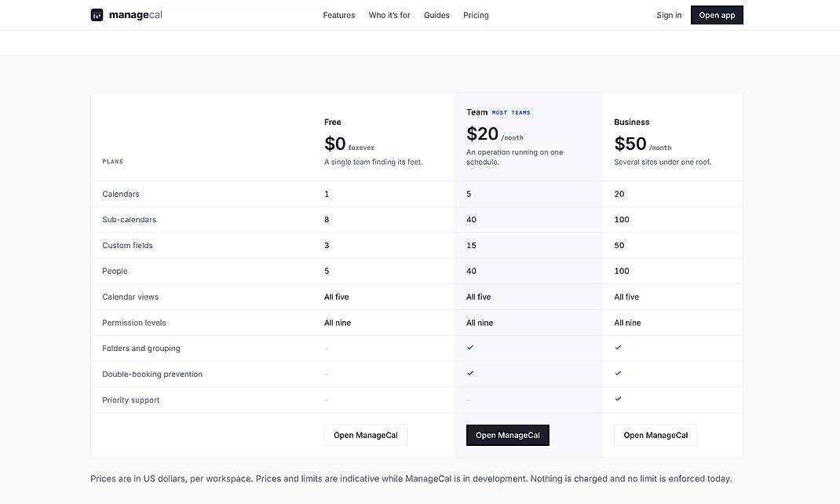Click the Business checkmark for Folders and grouping

coord(618,348)
